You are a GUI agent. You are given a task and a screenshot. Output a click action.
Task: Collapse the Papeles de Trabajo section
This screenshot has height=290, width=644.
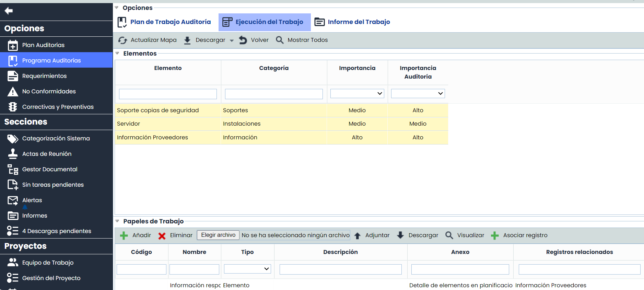tap(117, 221)
